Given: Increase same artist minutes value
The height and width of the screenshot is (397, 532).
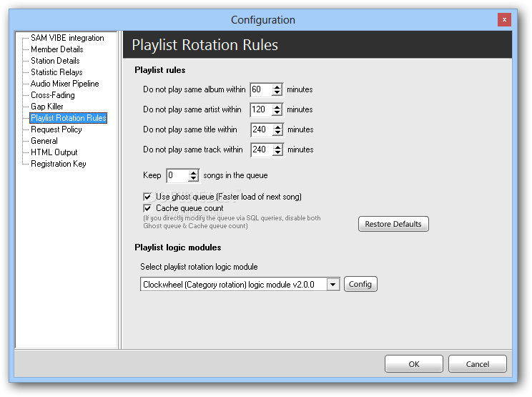Looking at the screenshot, I should [277, 107].
